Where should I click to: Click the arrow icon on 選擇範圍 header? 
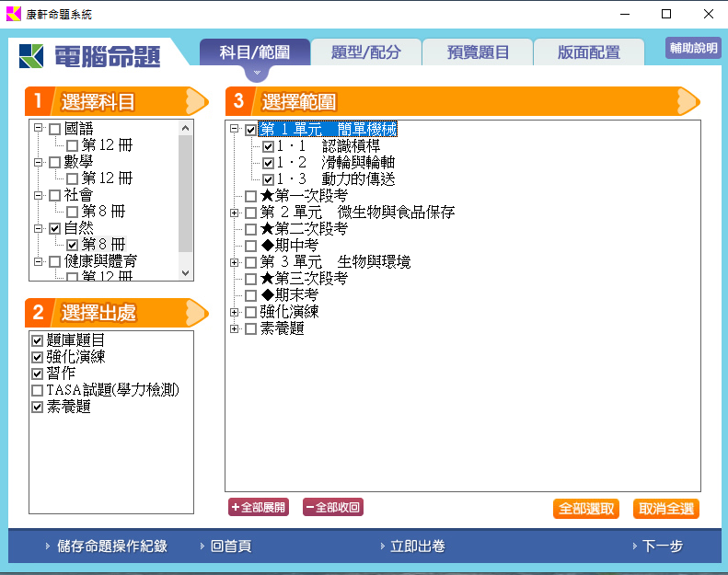[688, 100]
